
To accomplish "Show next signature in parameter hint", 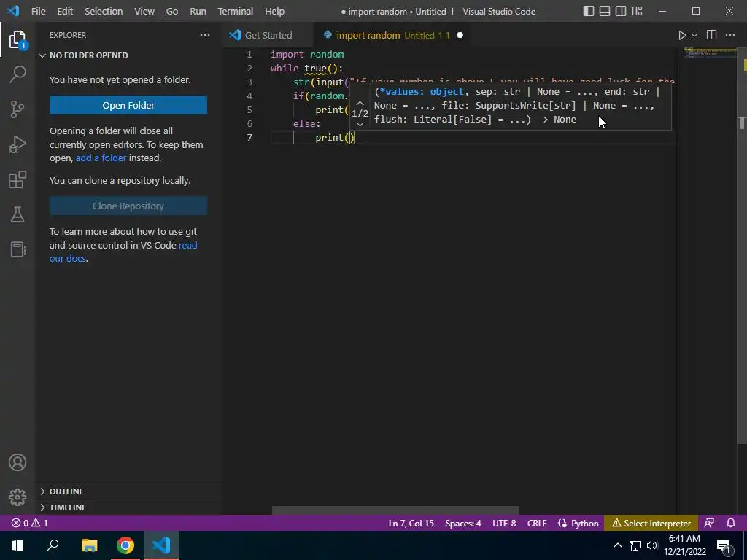I will (360, 124).
